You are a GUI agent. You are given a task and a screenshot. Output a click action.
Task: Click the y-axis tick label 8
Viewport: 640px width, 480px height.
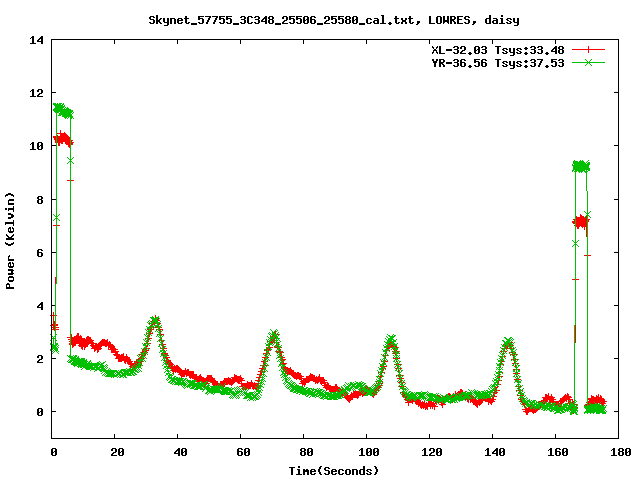(40, 200)
